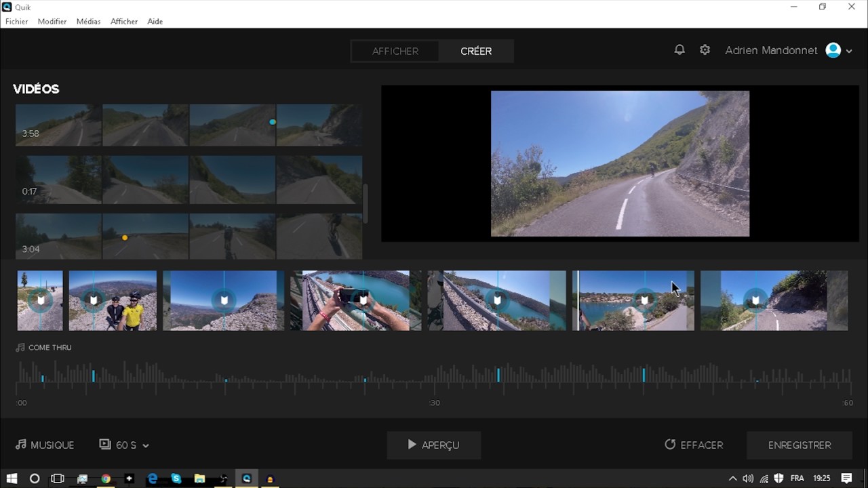Click the HiLight tag on the hands-holding-phone clip

click(x=363, y=300)
